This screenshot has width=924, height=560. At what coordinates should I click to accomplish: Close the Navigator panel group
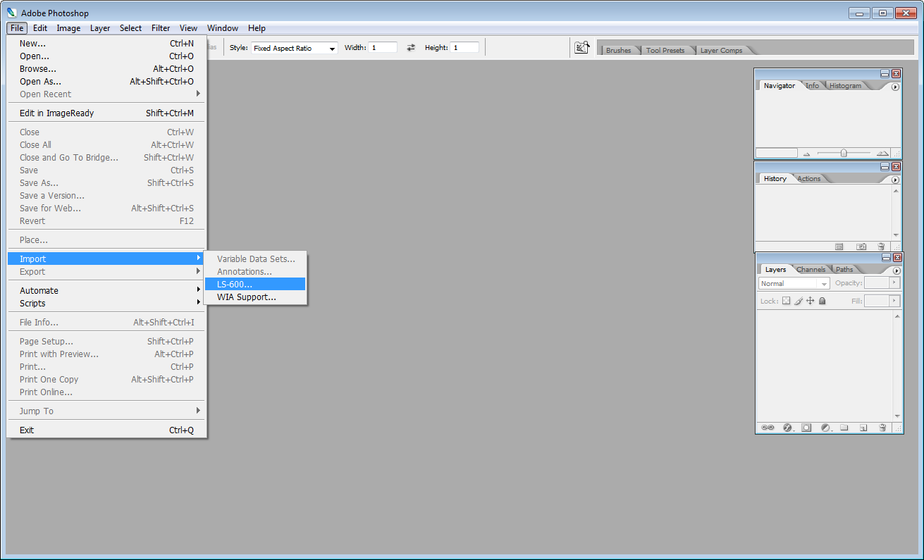[897, 73]
